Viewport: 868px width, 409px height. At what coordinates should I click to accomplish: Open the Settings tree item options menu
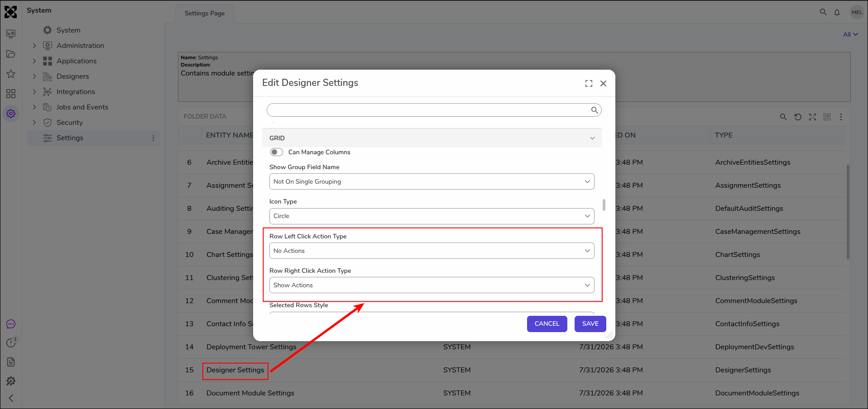tap(153, 138)
